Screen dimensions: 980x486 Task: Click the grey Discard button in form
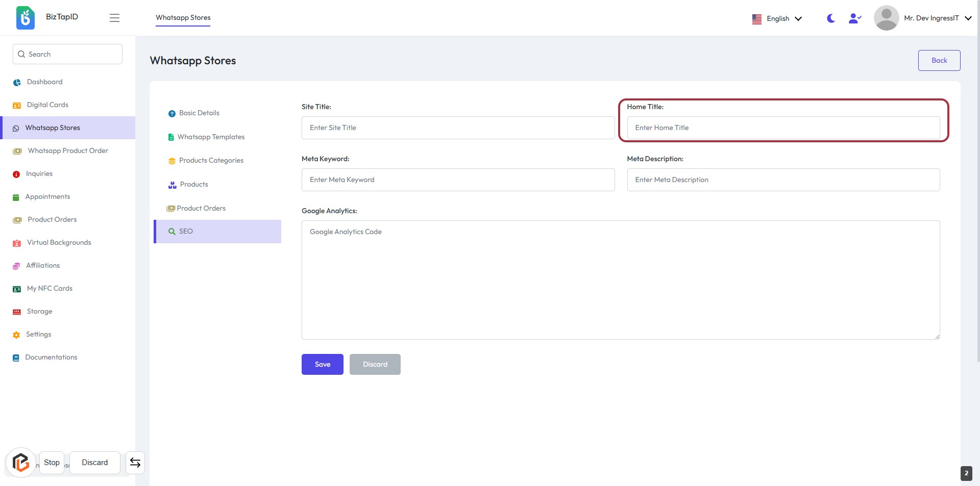click(x=375, y=365)
